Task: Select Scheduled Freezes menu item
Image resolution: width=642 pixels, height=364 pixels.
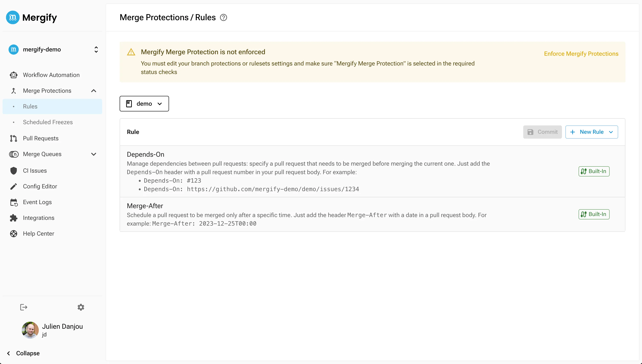Action: tap(48, 122)
